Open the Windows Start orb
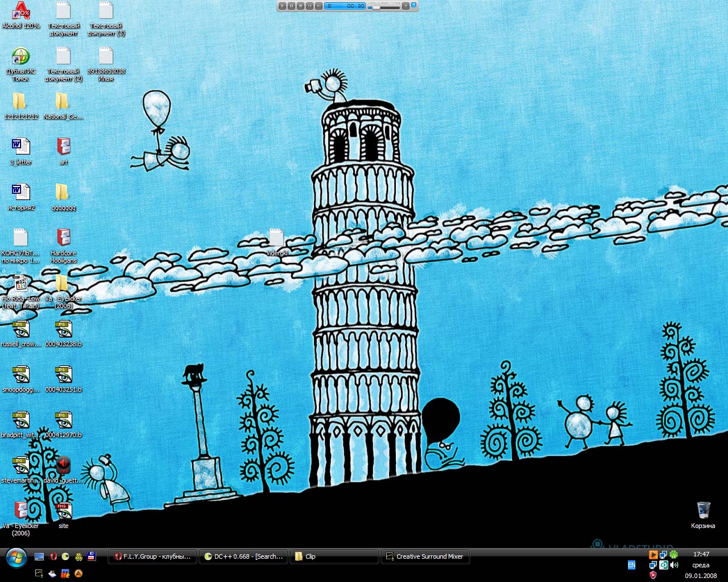The width and height of the screenshot is (728, 582). coord(16,558)
